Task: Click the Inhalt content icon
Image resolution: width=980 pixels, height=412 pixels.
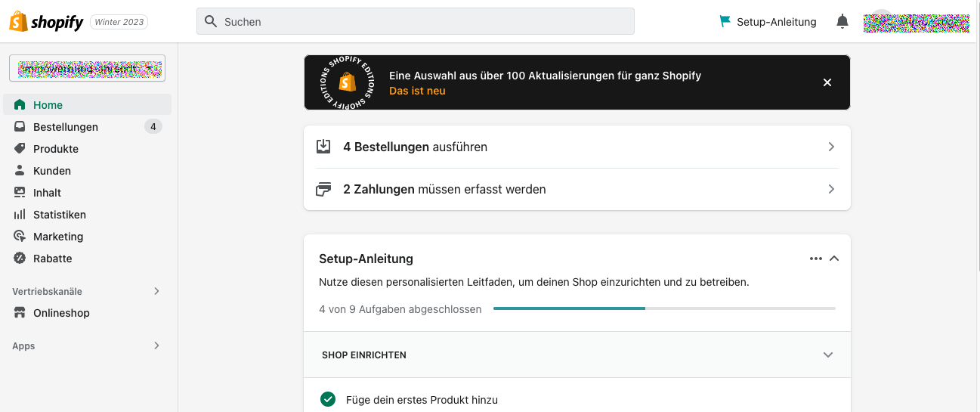Action: (x=20, y=192)
